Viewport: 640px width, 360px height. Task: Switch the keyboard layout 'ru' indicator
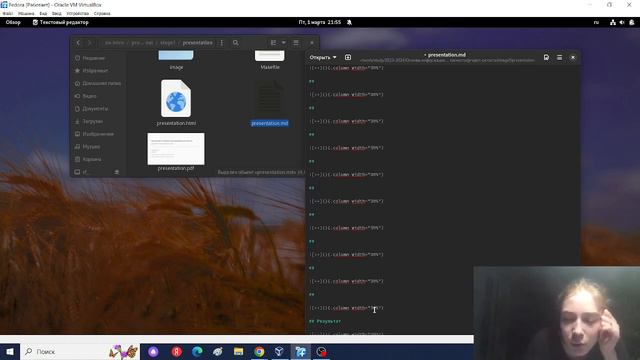596,22
